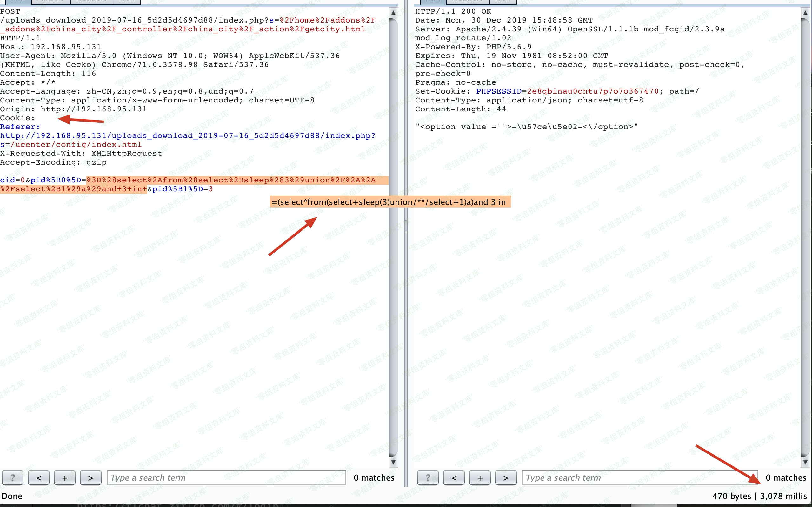Click request pane scroll-up arrow
Screen dimensions: 812x507
tap(393, 13)
